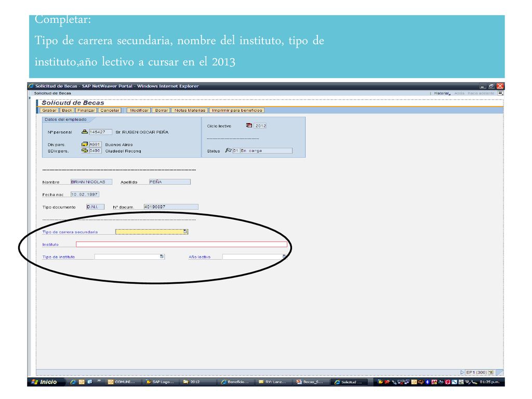Viewport: 532px width, 399px height.
Task: Click the Back button in toolbar
Action: (67, 110)
